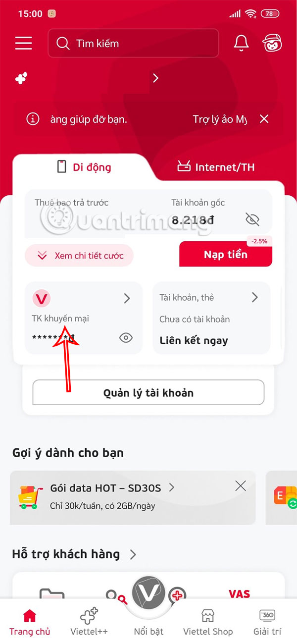
Task: Tap the profile avatar icon
Action: coord(272,43)
